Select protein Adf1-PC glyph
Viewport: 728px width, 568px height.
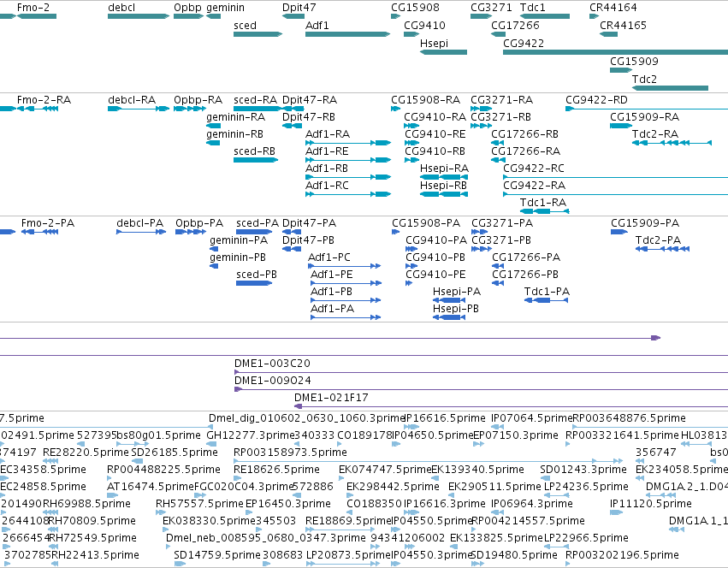(x=345, y=266)
